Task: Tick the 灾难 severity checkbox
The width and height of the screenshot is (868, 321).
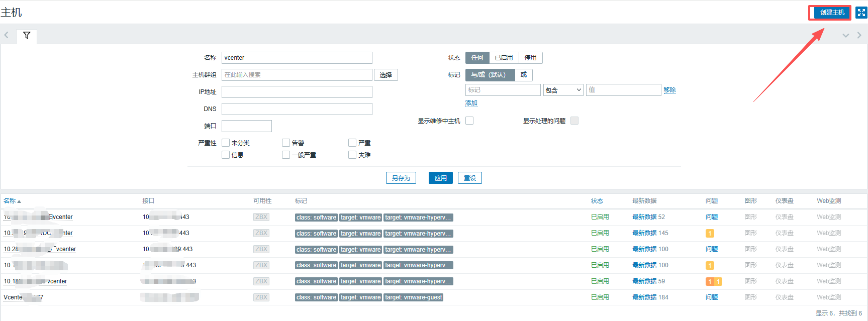Action: pos(352,155)
